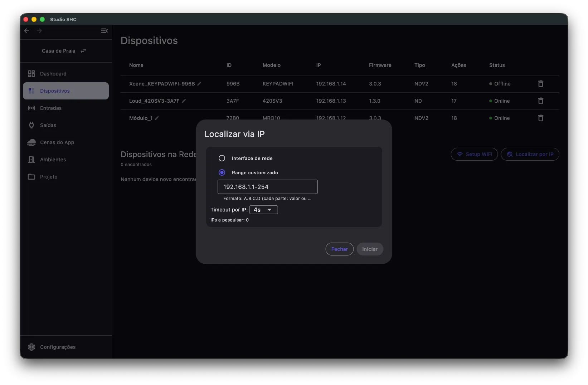
Task: Open Ambientes in the sidebar
Action: click(66, 160)
